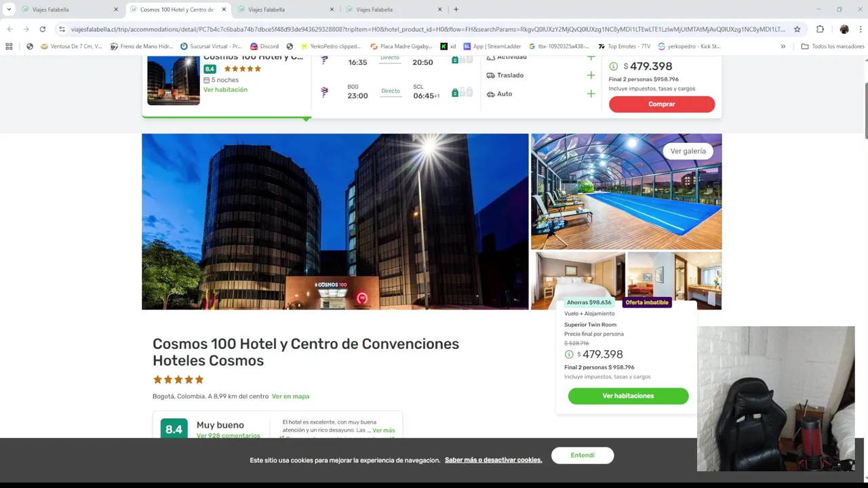
Task: Open the YerkoPedro clipped bookmark
Action: pos(330,46)
